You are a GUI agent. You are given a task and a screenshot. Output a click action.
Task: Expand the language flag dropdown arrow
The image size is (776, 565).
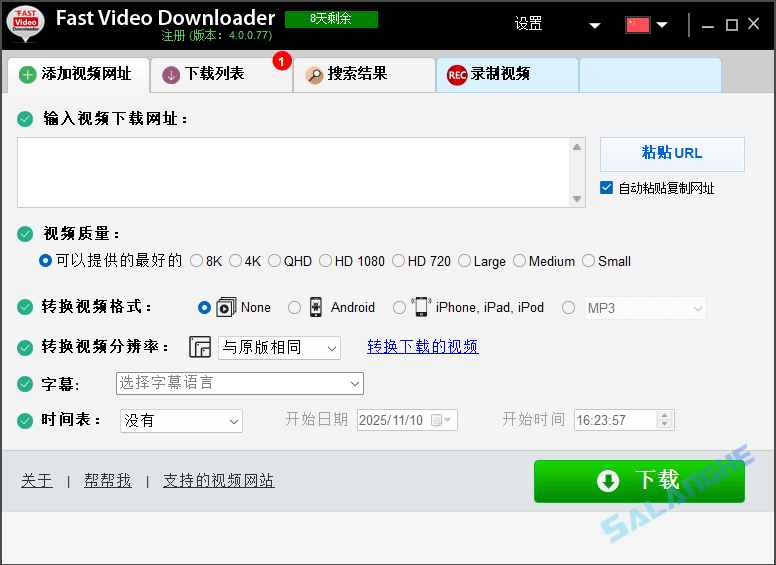coord(662,25)
